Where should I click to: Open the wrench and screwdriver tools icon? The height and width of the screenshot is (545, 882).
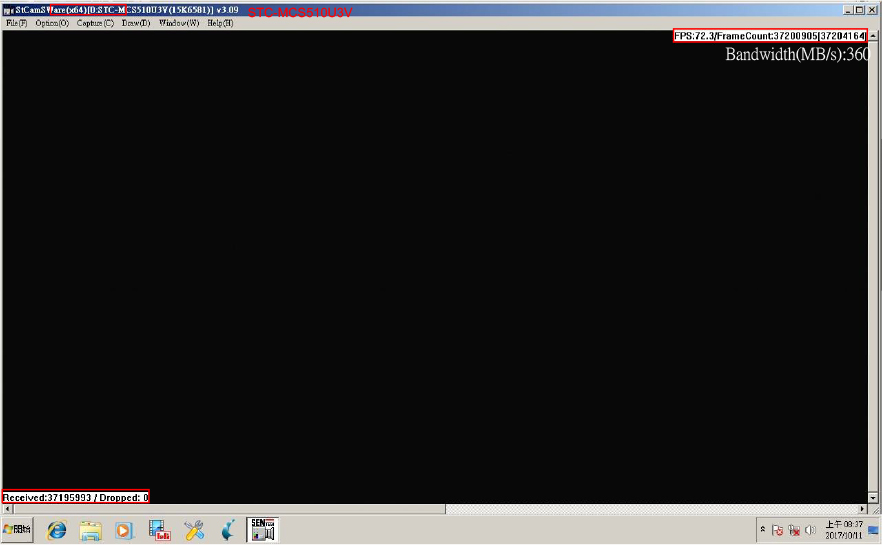pyautogui.click(x=194, y=530)
